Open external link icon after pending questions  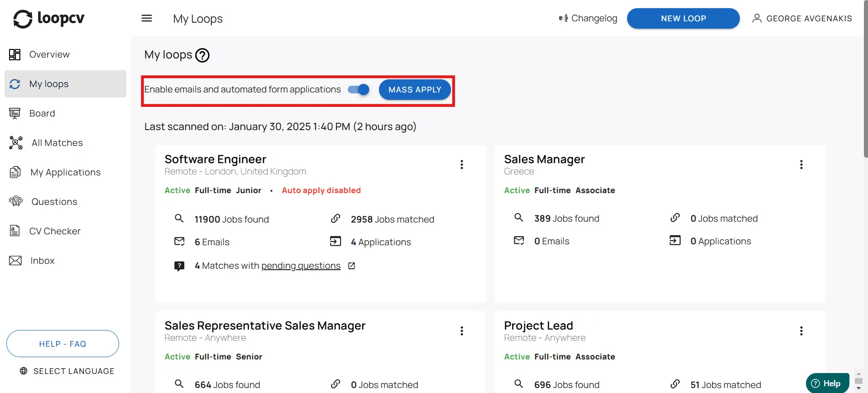pyautogui.click(x=351, y=266)
